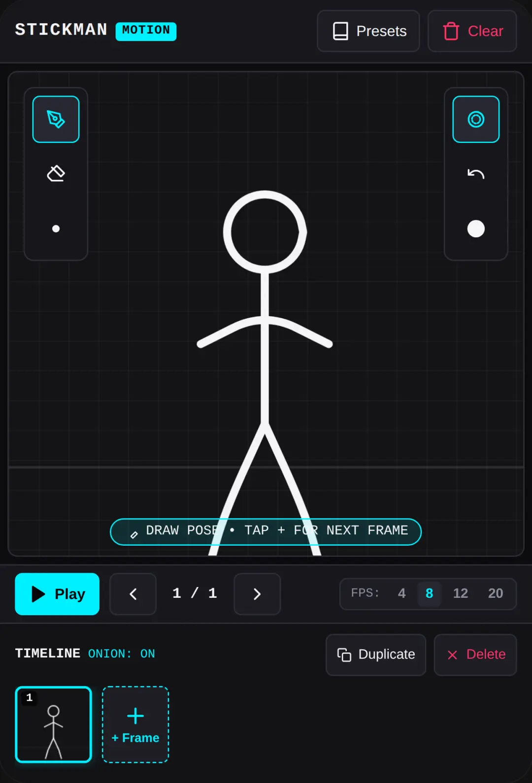
Task: Set FPS to 20
Action: [x=496, y=593]
